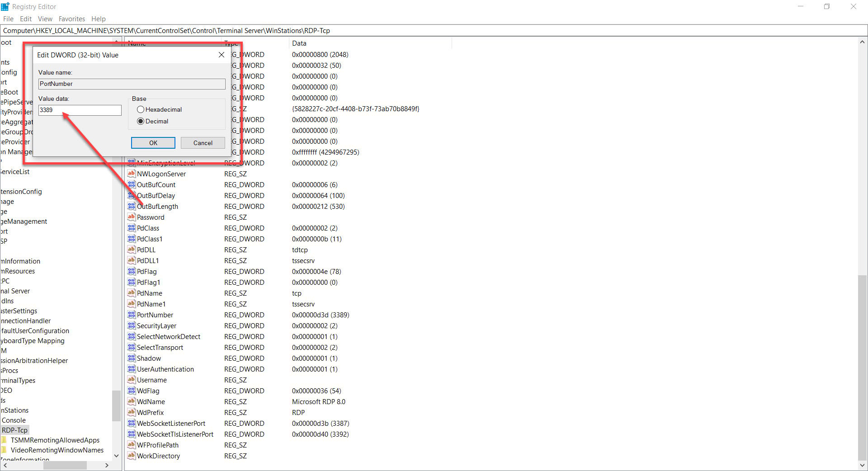Select the RDP-Tcp key in the tree

(15, 430)
